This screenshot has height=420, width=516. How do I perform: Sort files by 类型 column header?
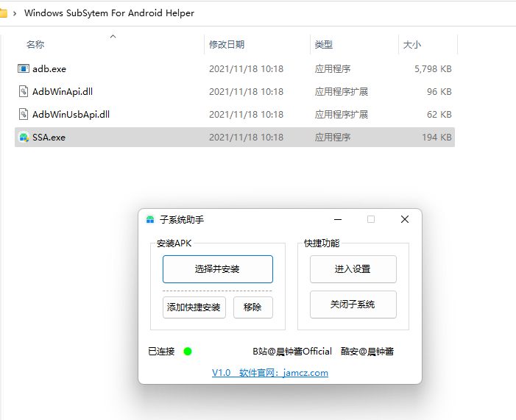tap(323, 44)
